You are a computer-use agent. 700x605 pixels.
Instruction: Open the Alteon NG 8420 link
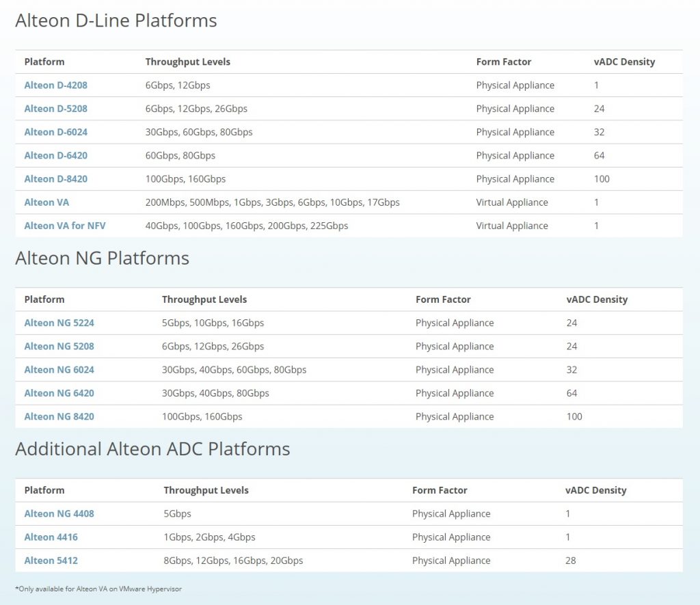[x=59, y=416]
